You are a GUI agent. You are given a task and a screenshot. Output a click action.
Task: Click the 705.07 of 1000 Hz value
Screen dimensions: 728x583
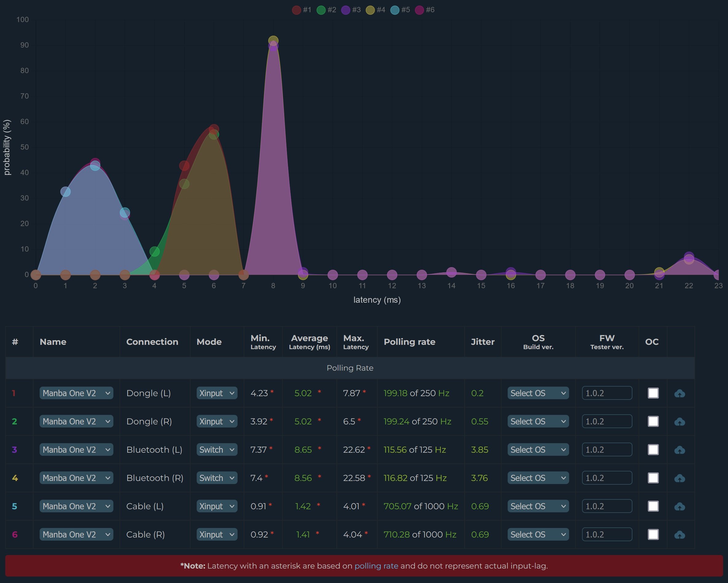[421, 506]
